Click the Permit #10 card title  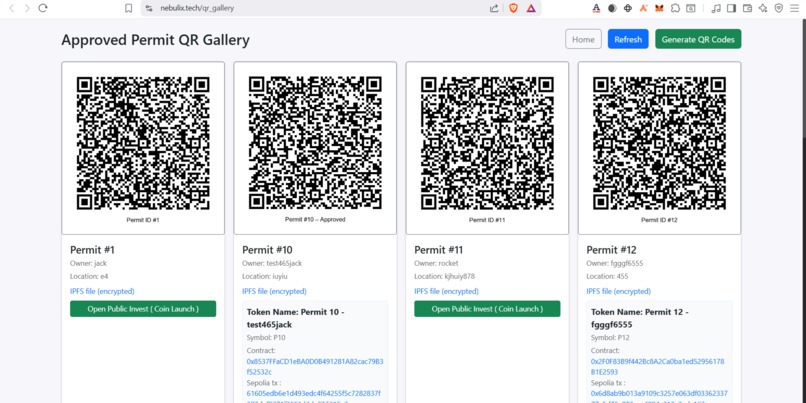267,250
